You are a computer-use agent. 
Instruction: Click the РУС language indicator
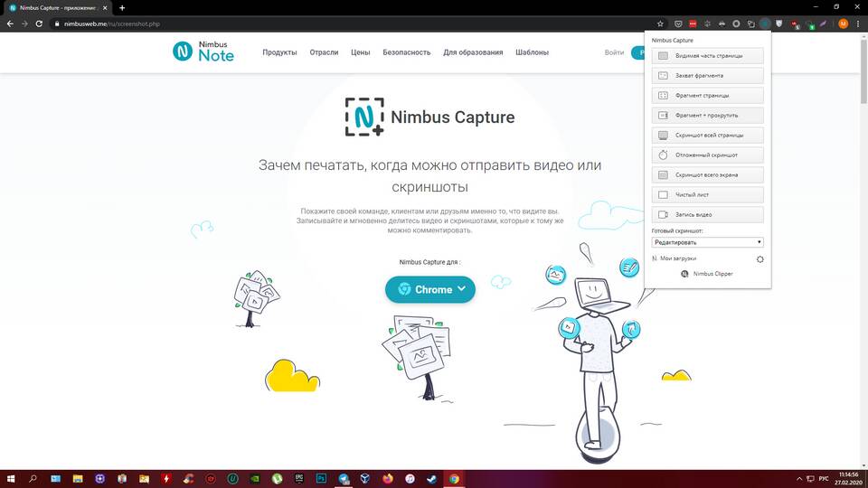tap(824, 479)
